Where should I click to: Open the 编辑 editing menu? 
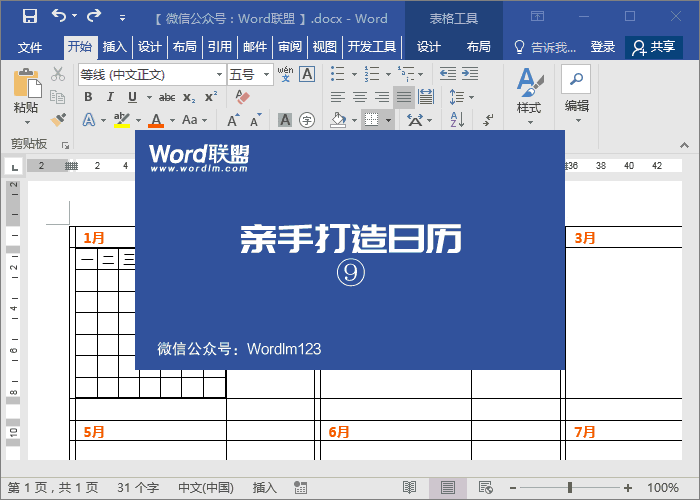[x=576, y=95]
